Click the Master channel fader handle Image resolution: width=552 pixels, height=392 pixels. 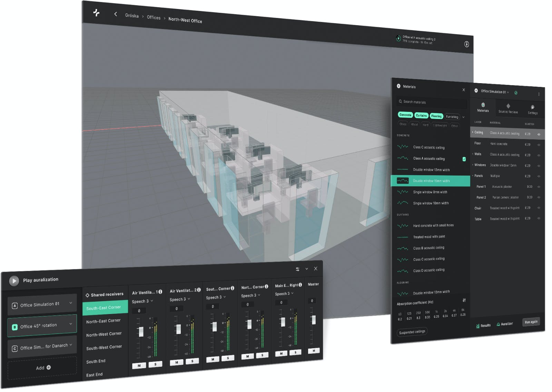click(x=314, y=320)
